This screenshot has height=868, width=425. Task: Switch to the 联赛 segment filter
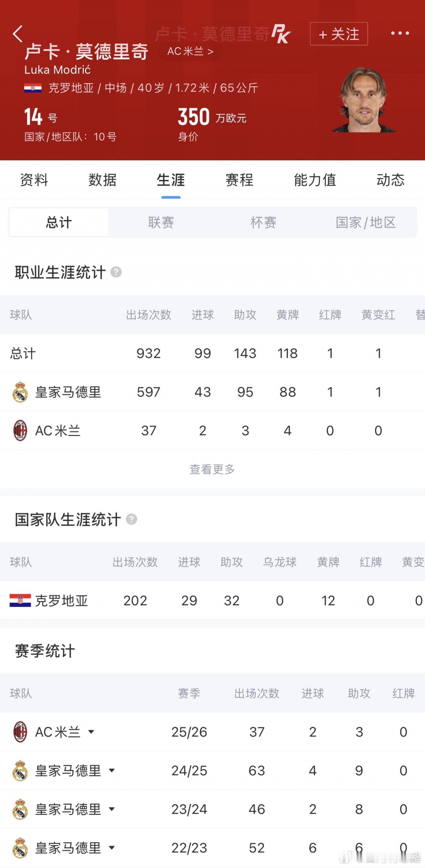[x=161, y=222]
